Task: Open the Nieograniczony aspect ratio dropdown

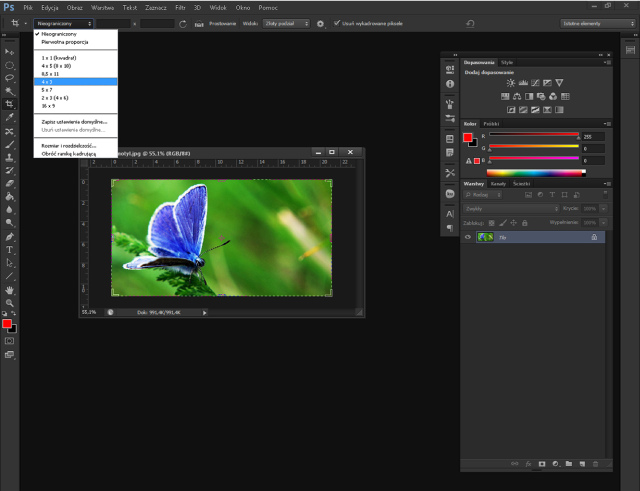Action: pos(64,24)
